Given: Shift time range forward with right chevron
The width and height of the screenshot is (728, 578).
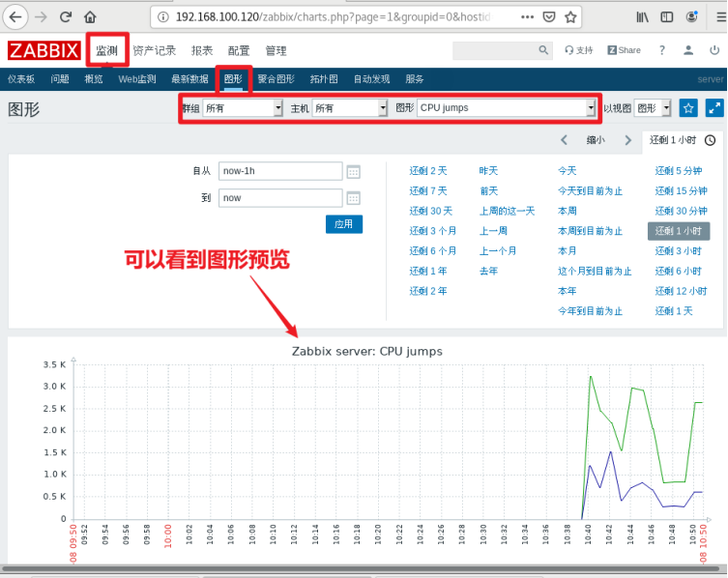Looking at the screenshot, I should (x=628, y=140).
